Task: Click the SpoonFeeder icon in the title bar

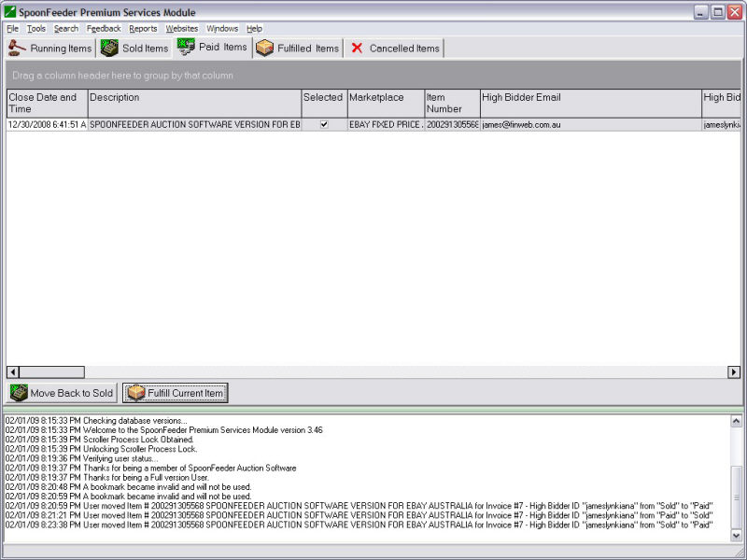Action: click(9, 12)
